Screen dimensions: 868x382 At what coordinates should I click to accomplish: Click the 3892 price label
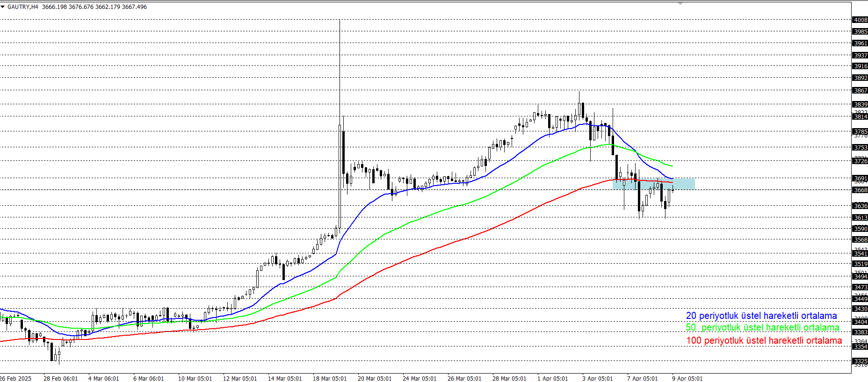point(861,78)
